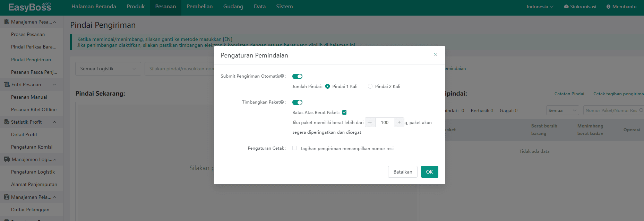Click the Sinkronisasi cloud icon
The image size is (644, 221).
[566, 7]
